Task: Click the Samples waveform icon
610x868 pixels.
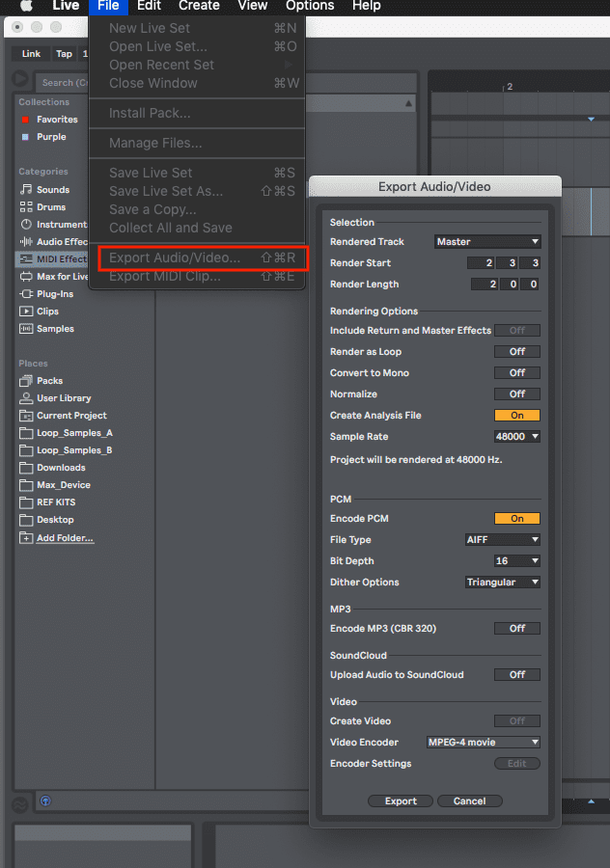Action: [x=26, y=329]
